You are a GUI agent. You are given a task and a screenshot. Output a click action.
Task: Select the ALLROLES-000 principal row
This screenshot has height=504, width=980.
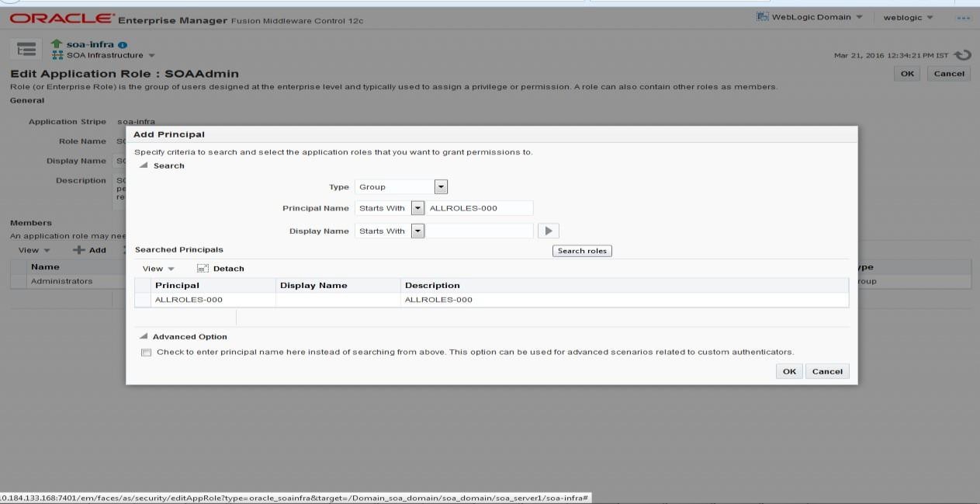[x=491, y=300]
